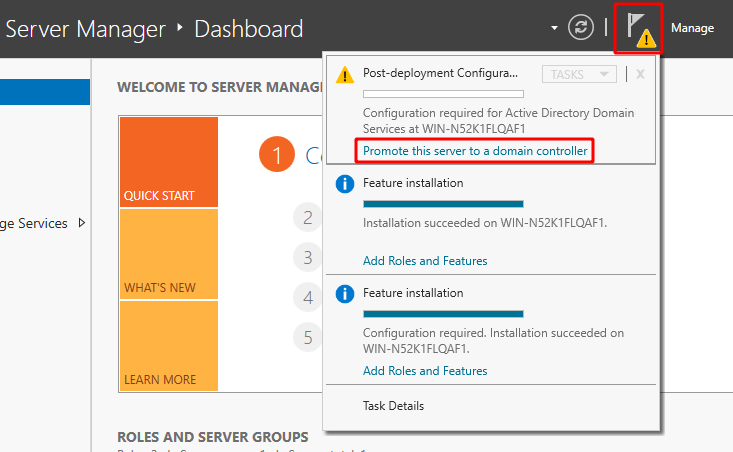
Task: Open Task Details
Action: click(x=393, y=406)
